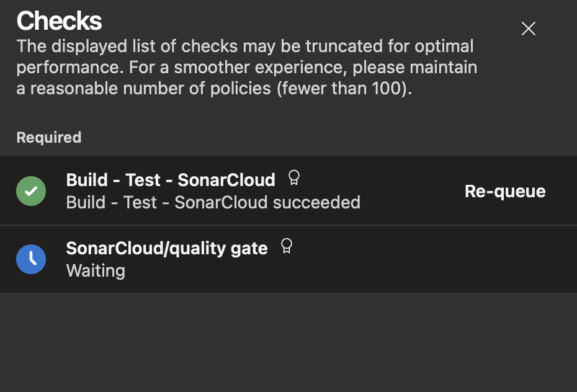Click the green success checkmark status icon
577x392 pixels.
coord(31,191)
